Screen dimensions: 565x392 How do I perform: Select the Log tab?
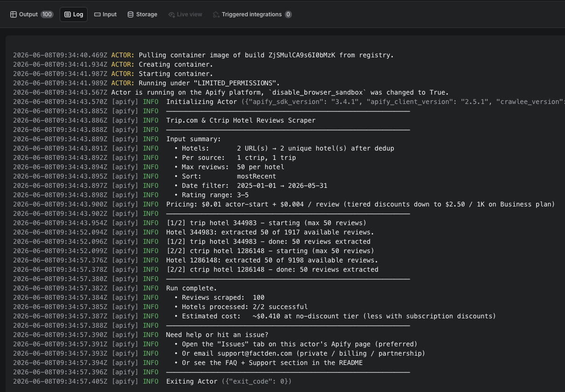coord(74,14)
